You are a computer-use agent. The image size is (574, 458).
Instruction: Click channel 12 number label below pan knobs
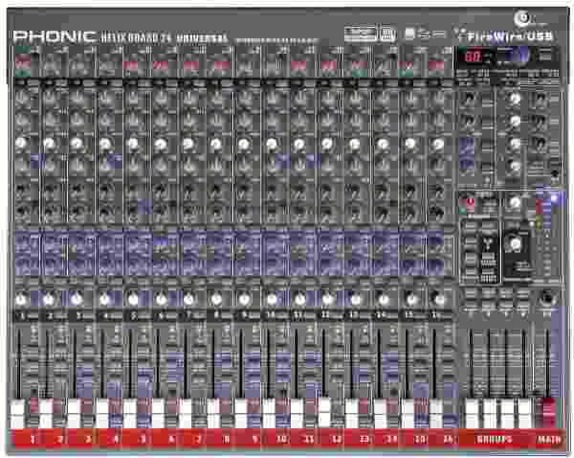[x=325, y=314]
